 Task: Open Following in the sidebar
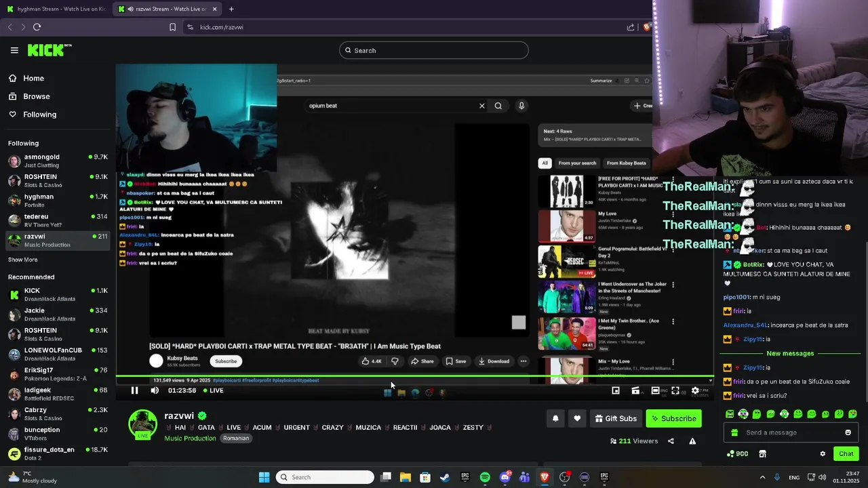click(x=39, y=115)
